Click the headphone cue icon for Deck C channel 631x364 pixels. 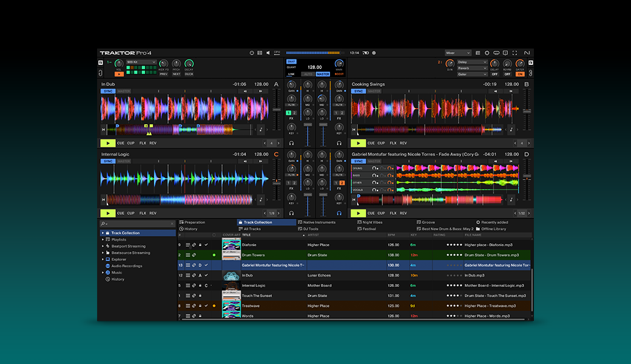tap(291, 213)
